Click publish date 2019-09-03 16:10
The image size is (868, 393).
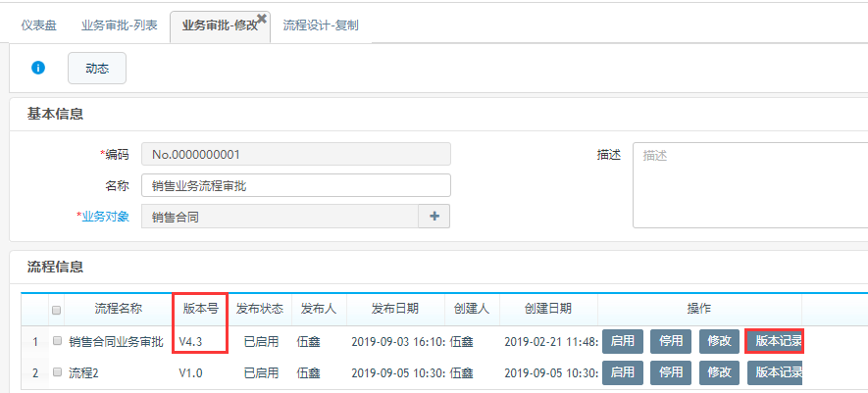(398, 342)
